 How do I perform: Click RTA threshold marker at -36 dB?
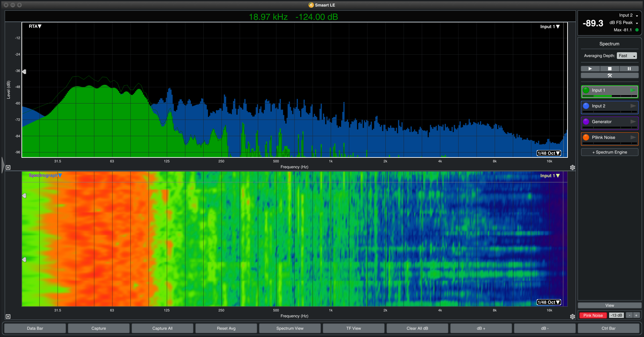(x=24, y=71)
